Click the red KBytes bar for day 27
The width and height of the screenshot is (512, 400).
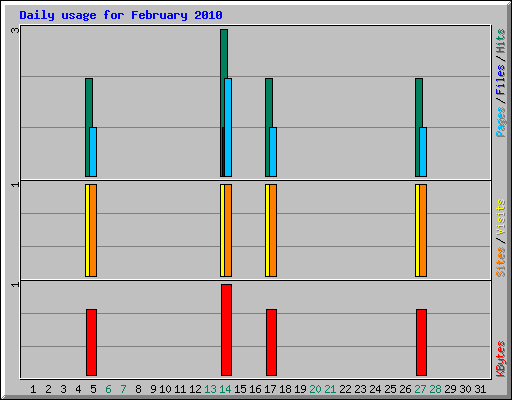421,342
